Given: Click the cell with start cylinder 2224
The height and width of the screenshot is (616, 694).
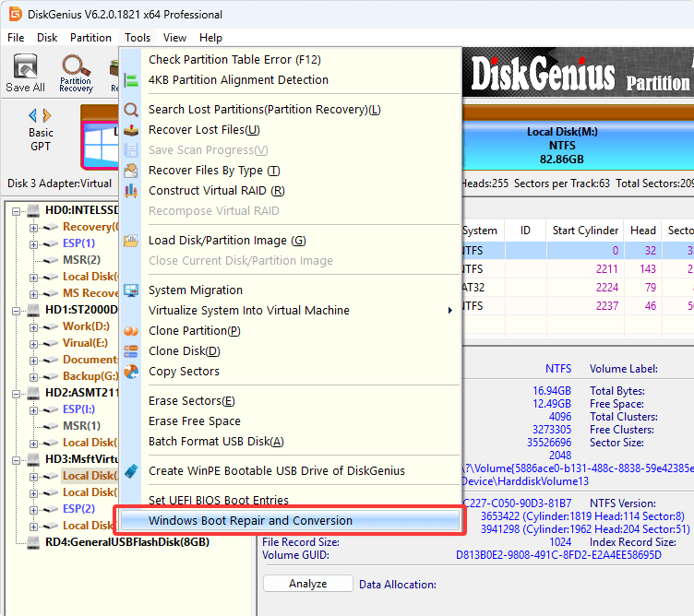Looking at the screenshot, I should click(x=585, y=288).
